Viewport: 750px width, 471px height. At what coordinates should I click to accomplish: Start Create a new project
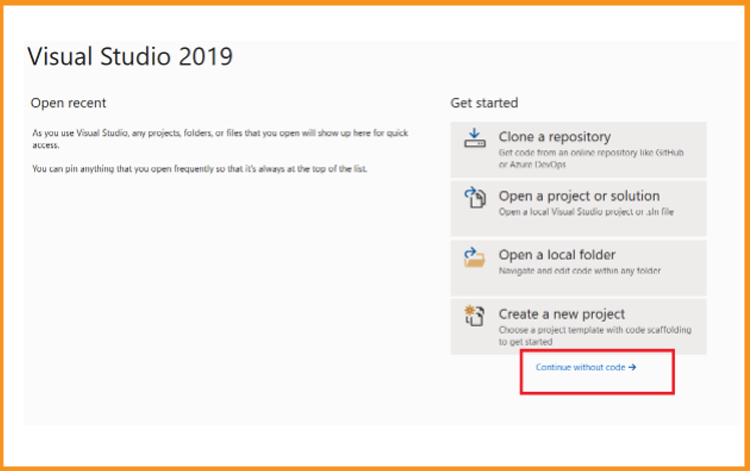(578, 327)
